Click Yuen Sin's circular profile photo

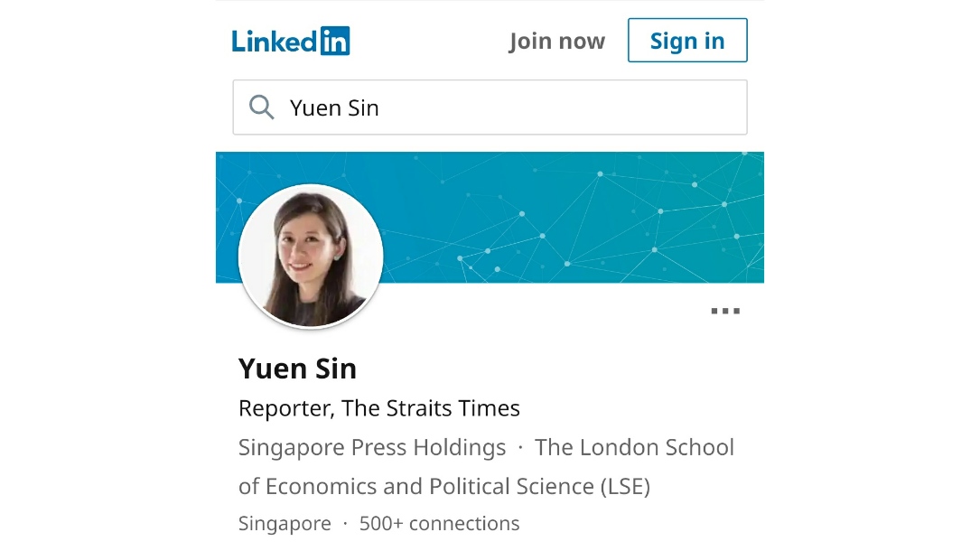coord(311,257)
